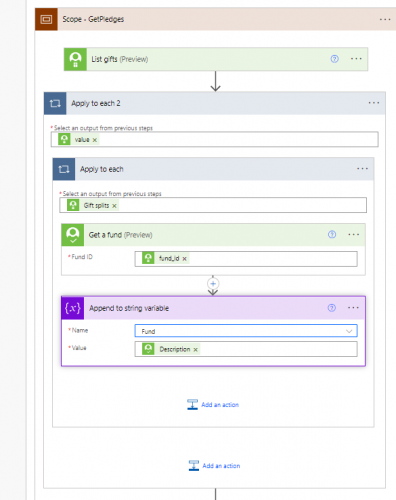The height and width of the screenshot is (500, 396).
Task: Open the inner Apply to each ellipsis menu
Action: (x=362, y=169)
